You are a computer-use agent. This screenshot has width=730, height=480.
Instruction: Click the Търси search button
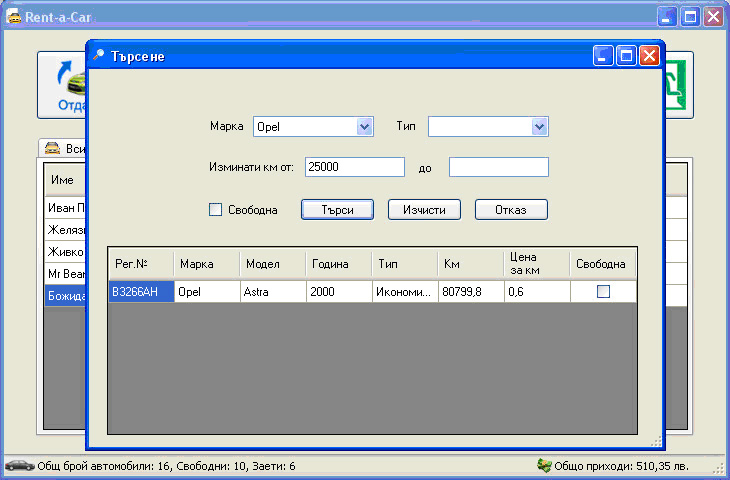click(x=337, y=210)
